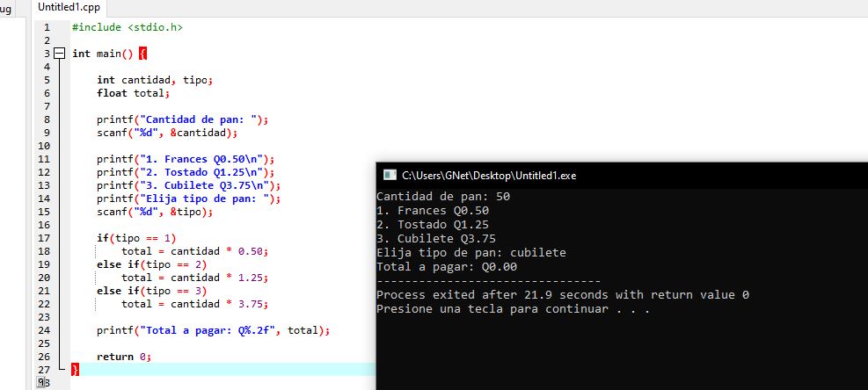
Task: Click the 'return 0;' statement
Action: pyautogui.click(x=123, y=357)
